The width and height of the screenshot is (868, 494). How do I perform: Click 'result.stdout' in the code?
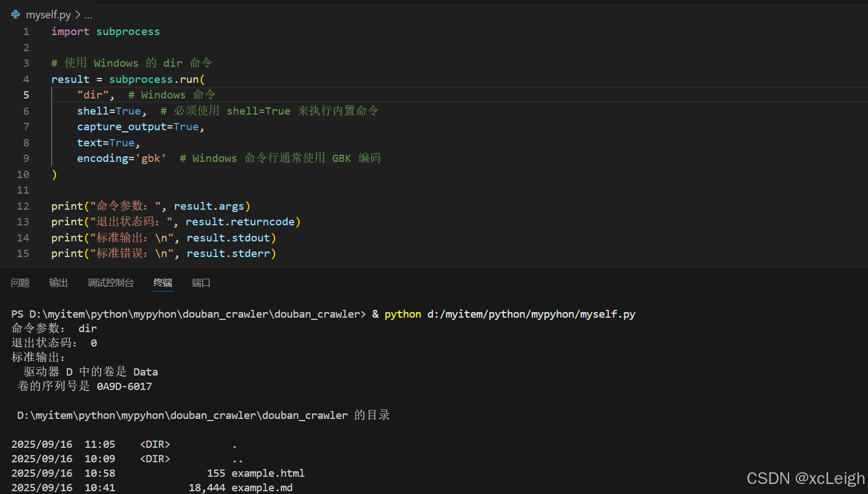(229, 238)
